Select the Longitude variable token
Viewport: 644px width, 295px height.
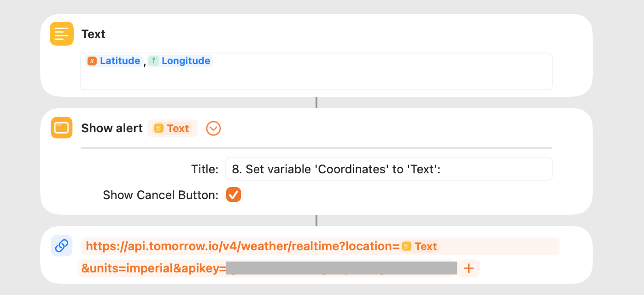pos(186,61)
